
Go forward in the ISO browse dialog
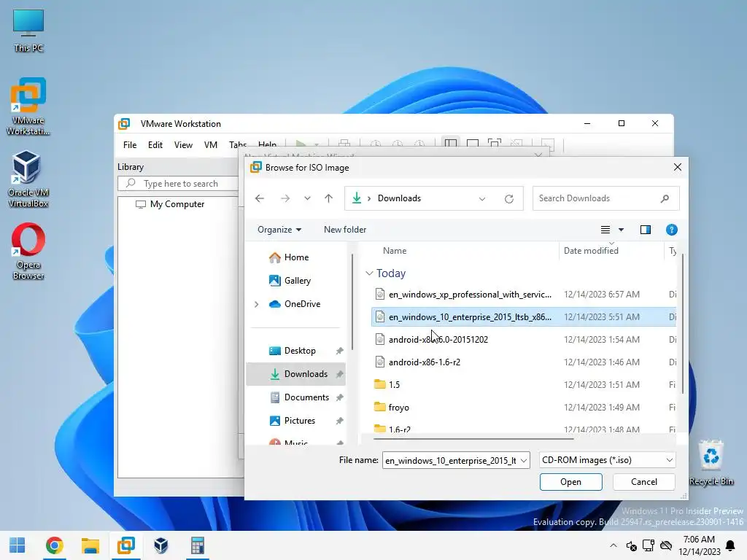[285, 198]
